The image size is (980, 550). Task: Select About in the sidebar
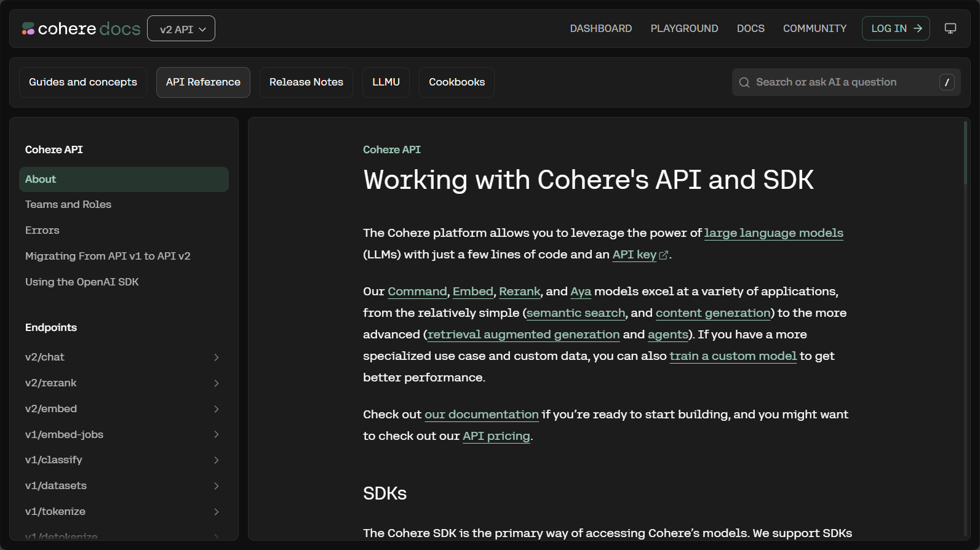[124, 179]
